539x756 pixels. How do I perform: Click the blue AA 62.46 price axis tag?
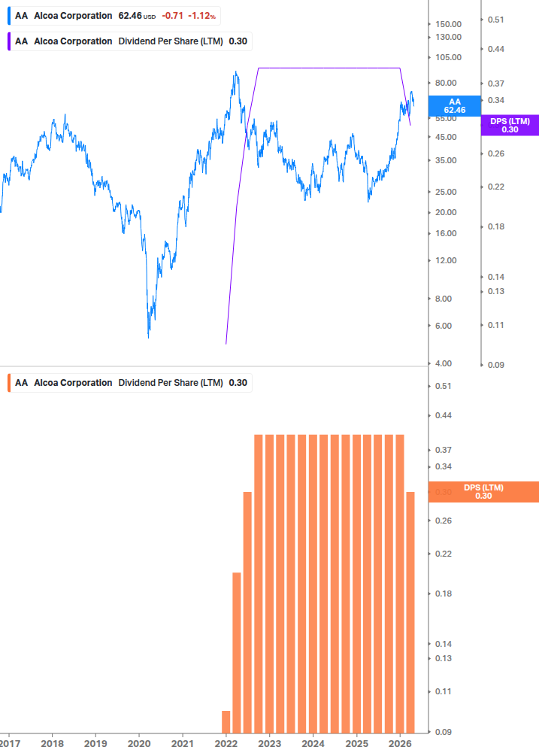coord(455,105)
